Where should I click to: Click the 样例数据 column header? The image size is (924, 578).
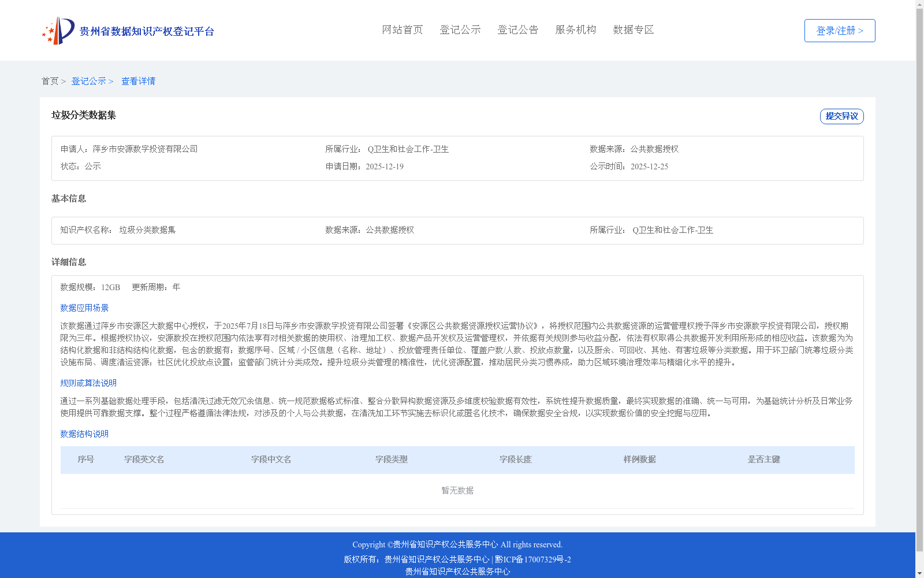point(640,460)
